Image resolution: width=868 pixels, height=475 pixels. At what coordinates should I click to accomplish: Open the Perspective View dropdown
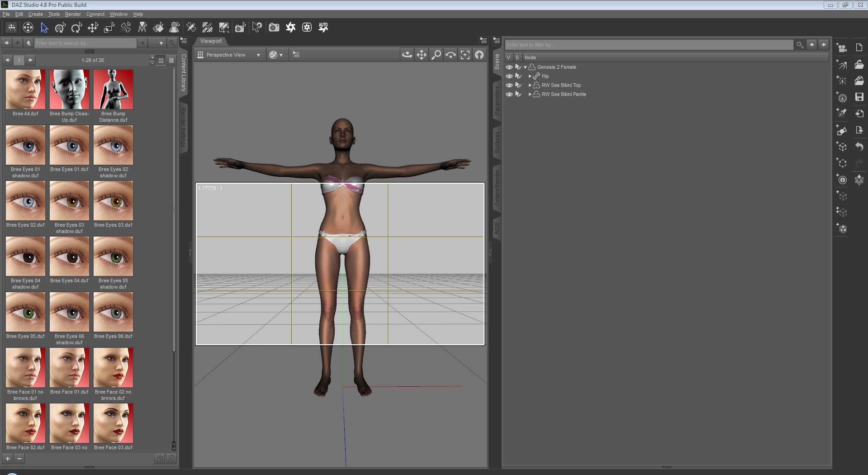(229, 55)
